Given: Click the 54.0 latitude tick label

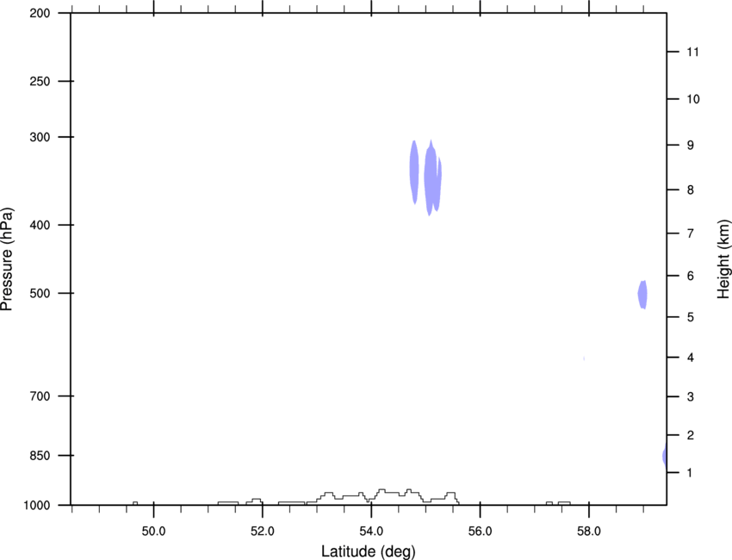Looking at the screenshot, I should coord(371,532).
